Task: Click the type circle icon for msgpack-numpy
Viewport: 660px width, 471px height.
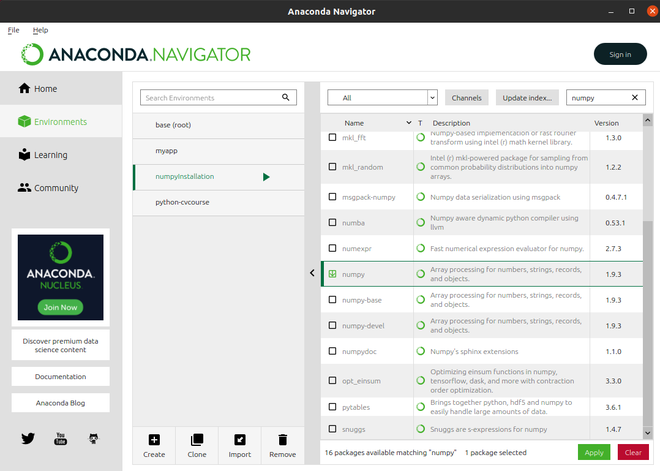Action: pos(420,197)
